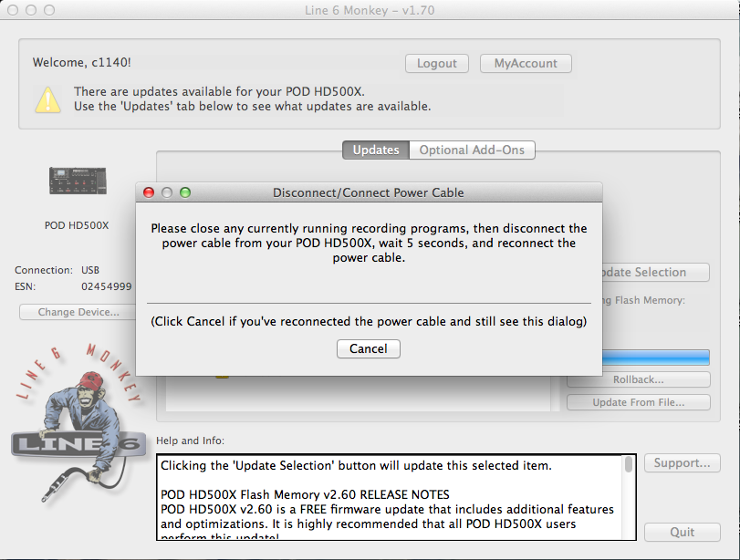Click the Change Device button
740x560 pixels.
point(78,312)
